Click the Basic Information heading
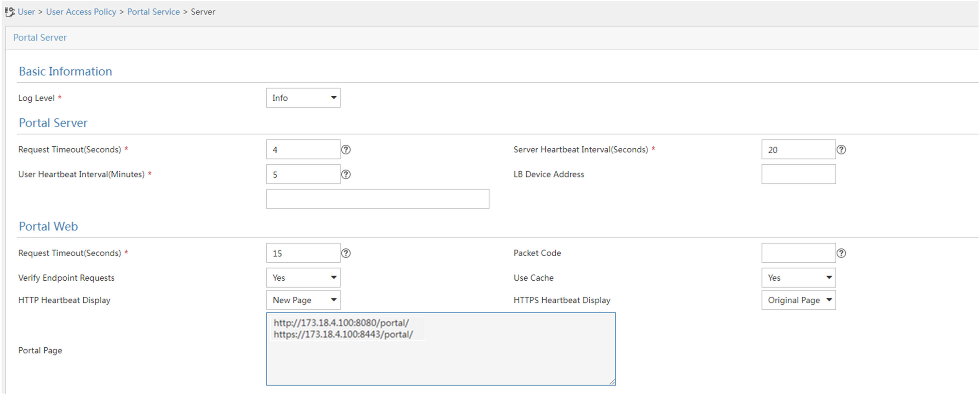The height and width of the screenshot is (396, 980). pos(65,71)
